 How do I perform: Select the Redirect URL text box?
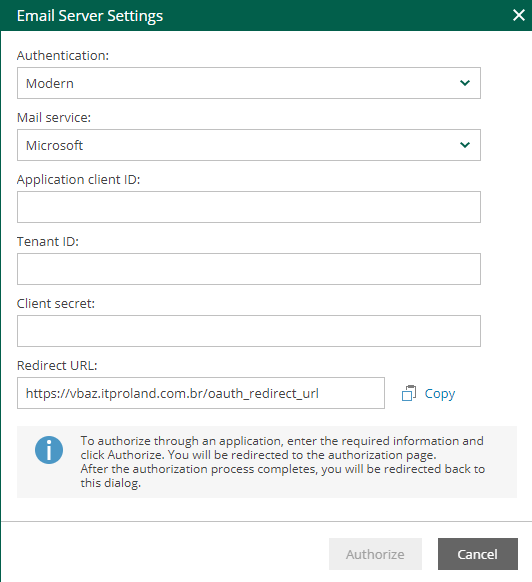pos(201,393)
